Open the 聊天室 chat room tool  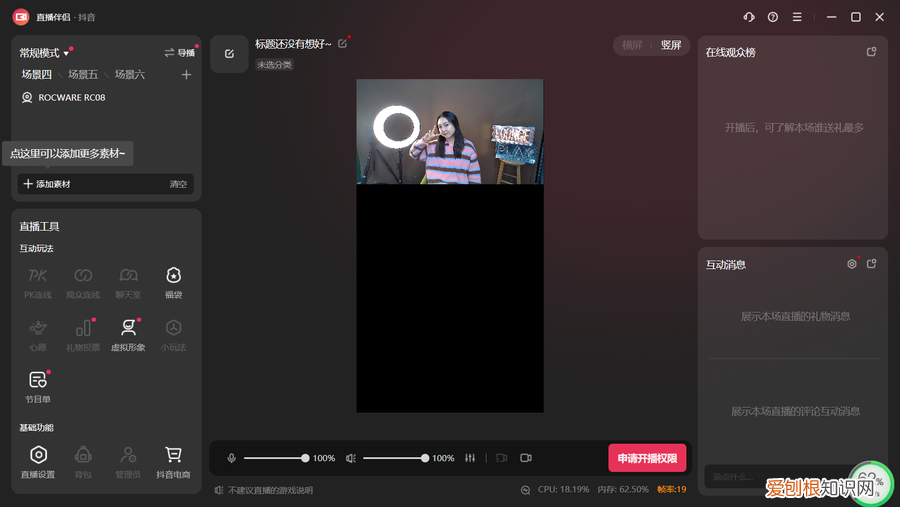click(128, 283)
